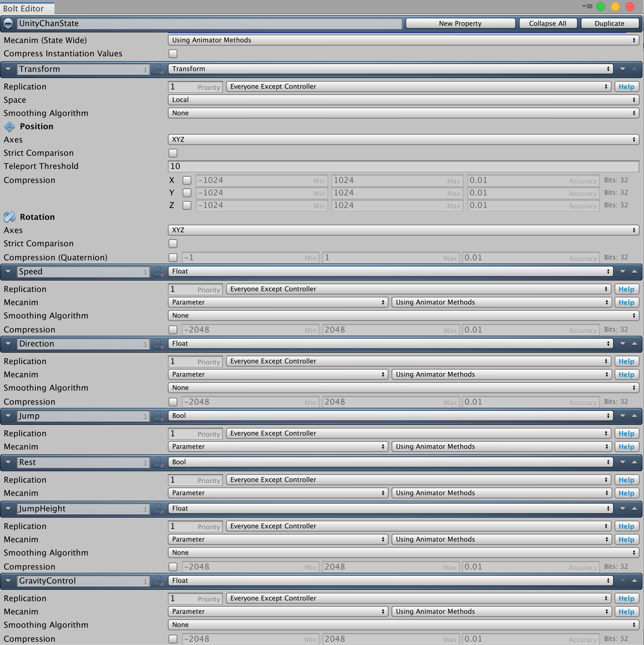Screen dimensions: 644x645
Task: Move Speed property up with arrow icon
Action: click(x=634, y=271)
